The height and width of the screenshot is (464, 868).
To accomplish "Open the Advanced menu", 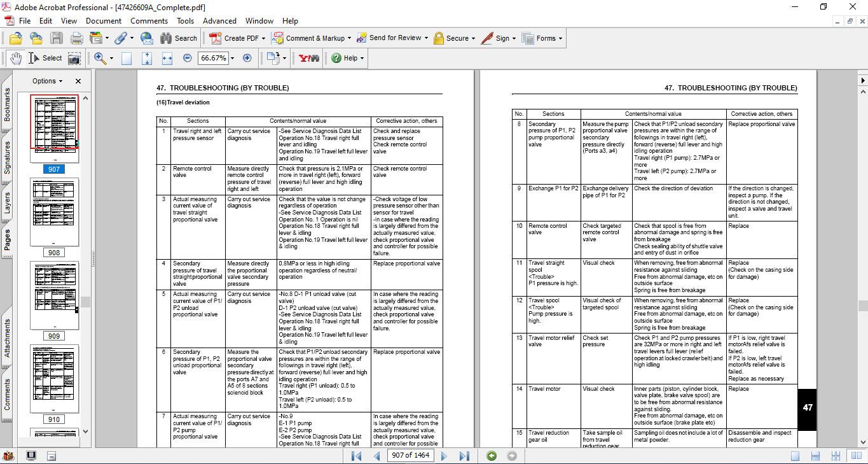I will coord(219,21).
